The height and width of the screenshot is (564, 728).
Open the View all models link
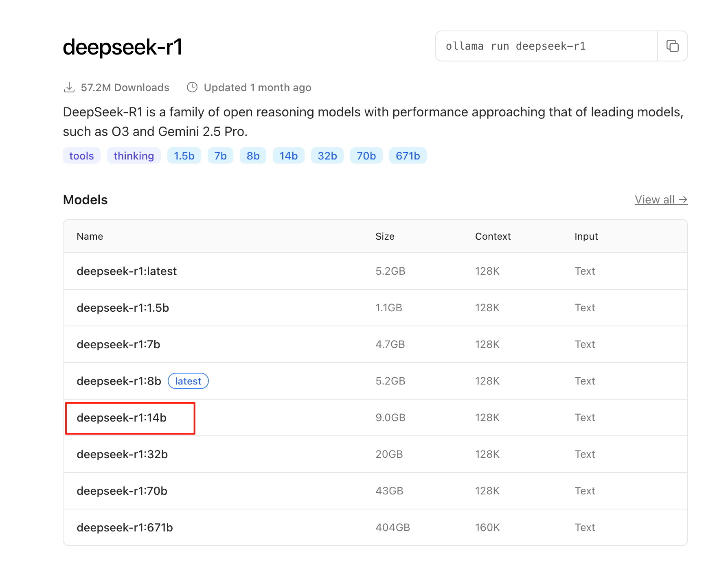click(x=661, y=199)
